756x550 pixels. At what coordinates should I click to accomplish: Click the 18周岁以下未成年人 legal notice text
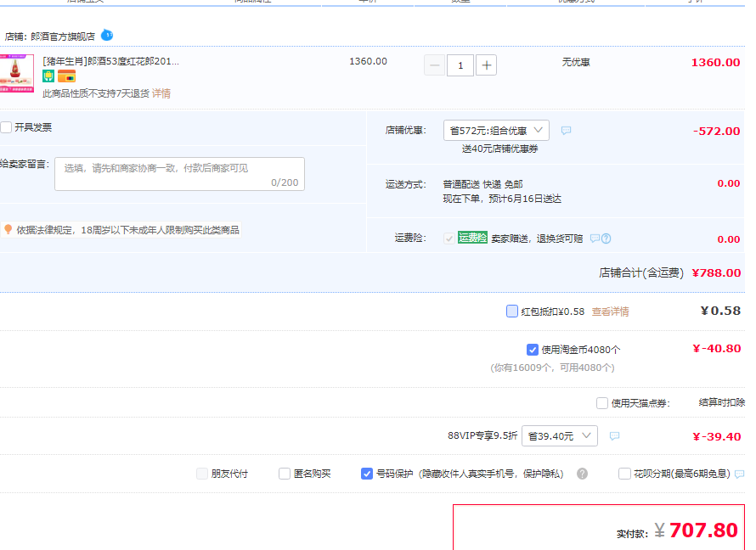[127, 230]
